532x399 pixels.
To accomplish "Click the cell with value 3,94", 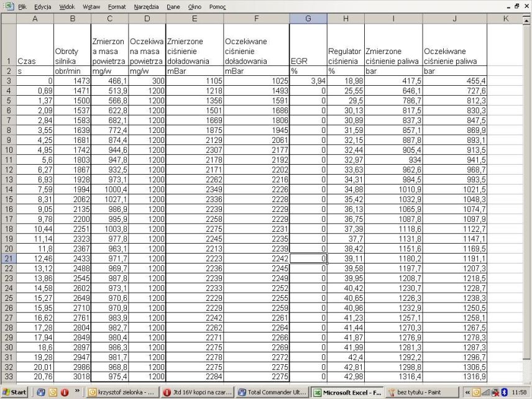I will pos(308,81).
